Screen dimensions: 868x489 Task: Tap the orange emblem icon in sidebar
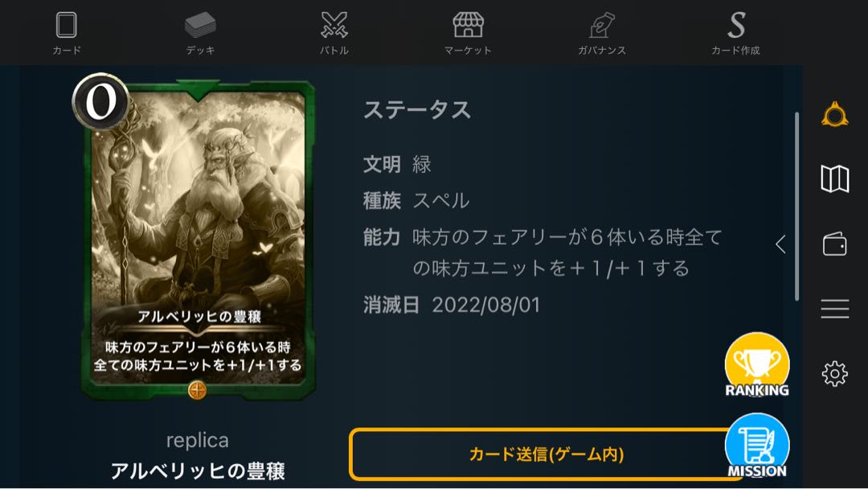(835, 115)
